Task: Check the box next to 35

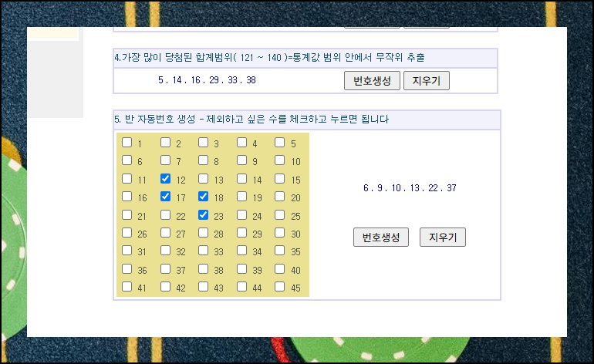Action: (x=279, y=251)
